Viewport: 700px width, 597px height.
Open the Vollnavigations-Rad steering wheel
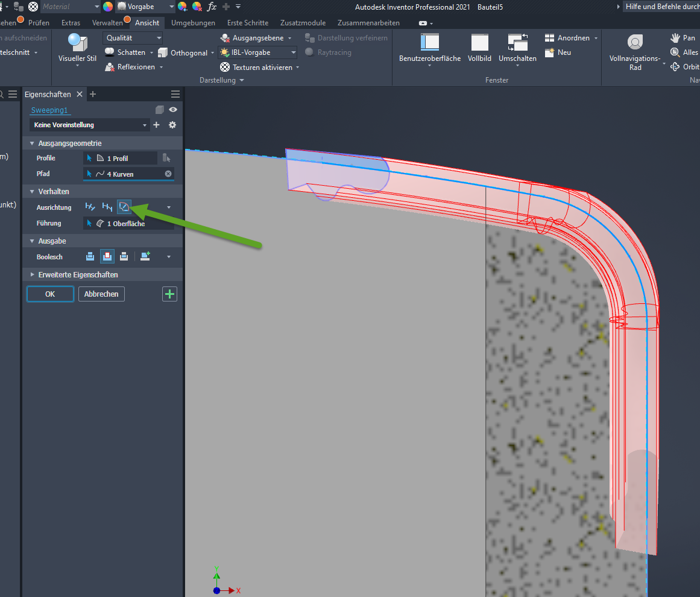point(634,42)
